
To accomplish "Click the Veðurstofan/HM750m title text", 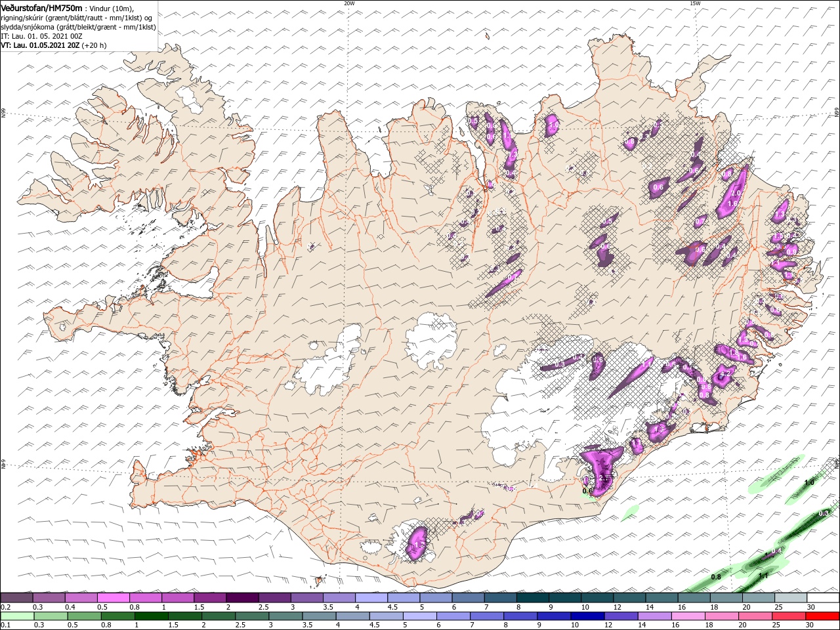I will point(41,7).
